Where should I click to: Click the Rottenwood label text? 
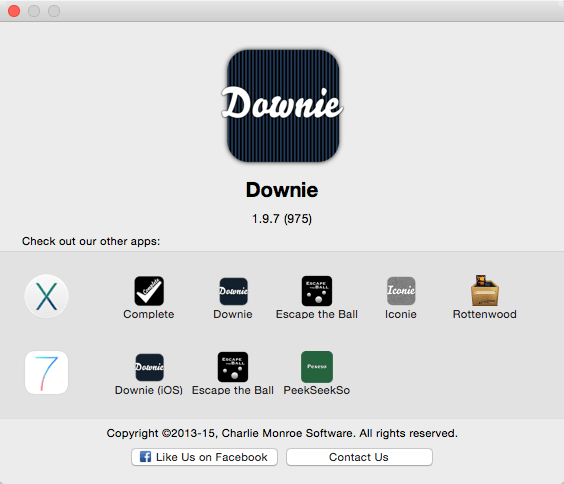pos(485,314)
